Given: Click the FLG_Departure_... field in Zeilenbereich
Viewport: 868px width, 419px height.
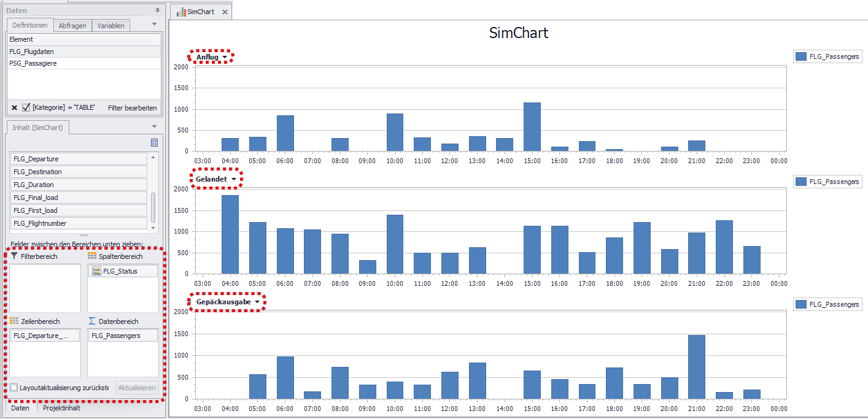Looking at the screenshot, I should [45, 336].
